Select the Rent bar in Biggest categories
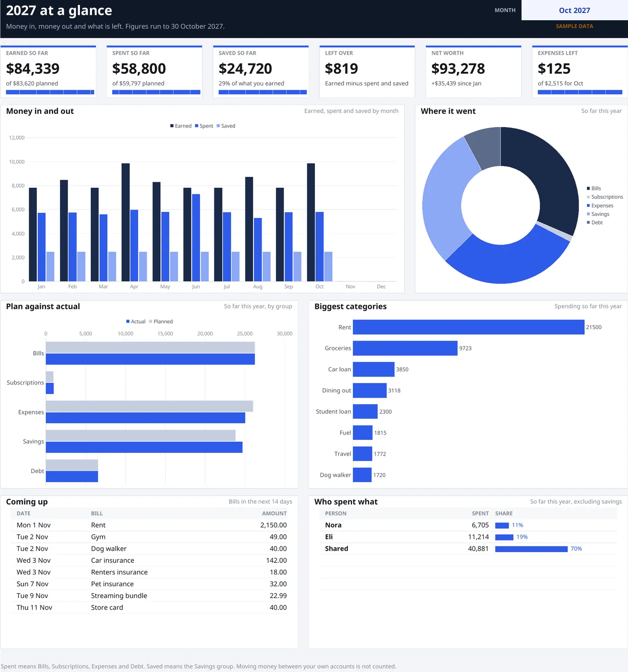628x672 pixels. (468, 327)
